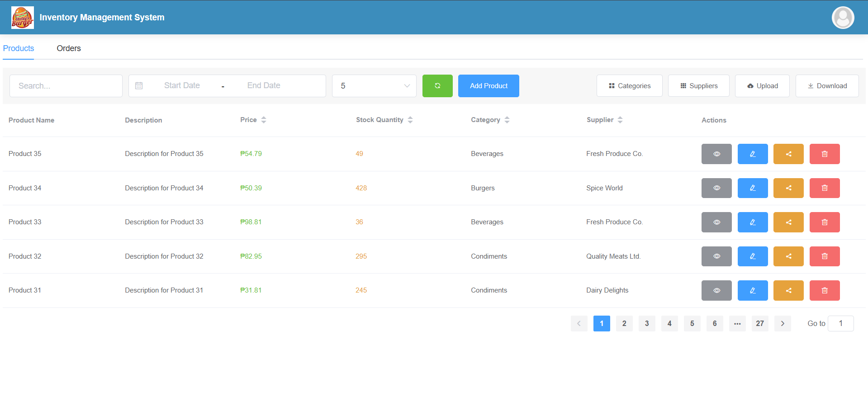Click the calendar icon in the date filter

139,85
